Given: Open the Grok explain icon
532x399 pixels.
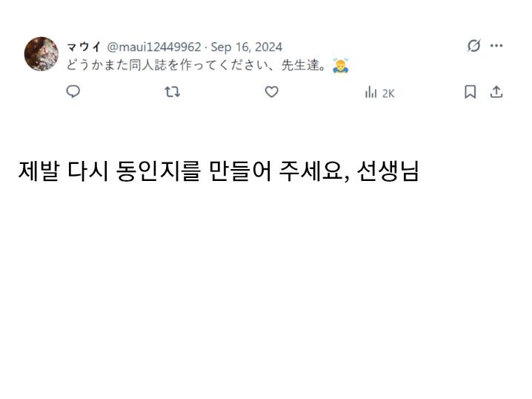Looking at the screenshot, I should (x=473, y=46).
